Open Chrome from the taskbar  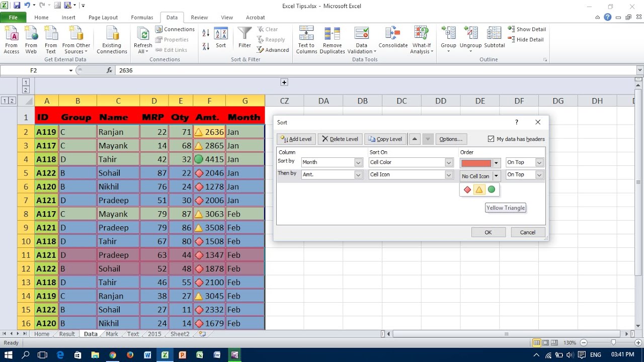[112, 355]
